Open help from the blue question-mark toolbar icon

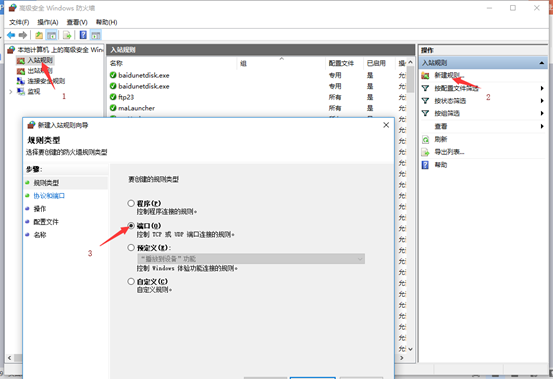point(83,35)
